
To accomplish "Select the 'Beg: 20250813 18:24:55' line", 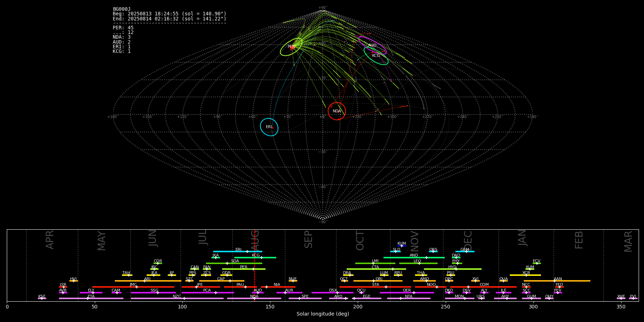I will click(x=170, y=14).
